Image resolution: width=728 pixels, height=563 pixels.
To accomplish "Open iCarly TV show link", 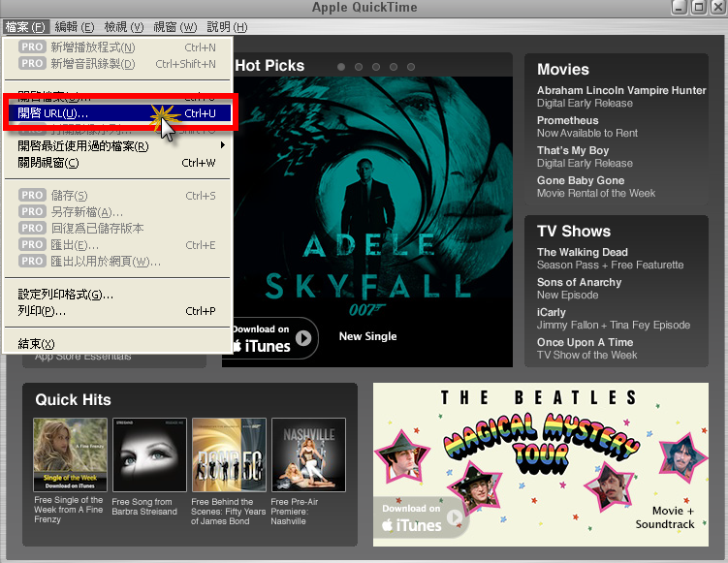I will pyautogui.click(x=552, y=312).
